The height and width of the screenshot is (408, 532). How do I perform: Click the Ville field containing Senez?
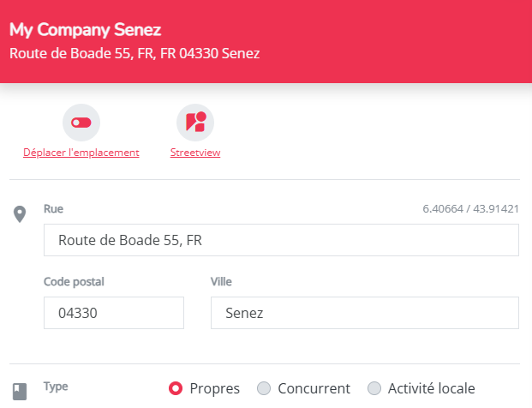364,313
